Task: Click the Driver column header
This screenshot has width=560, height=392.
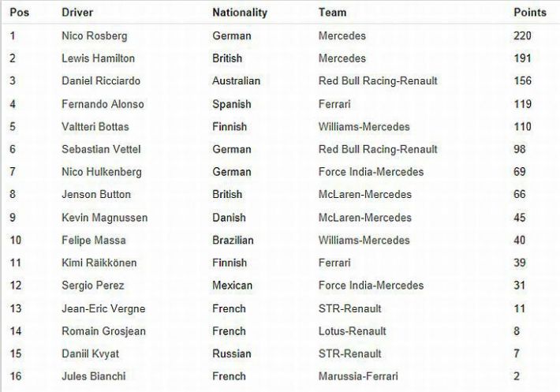Action: 77,13
